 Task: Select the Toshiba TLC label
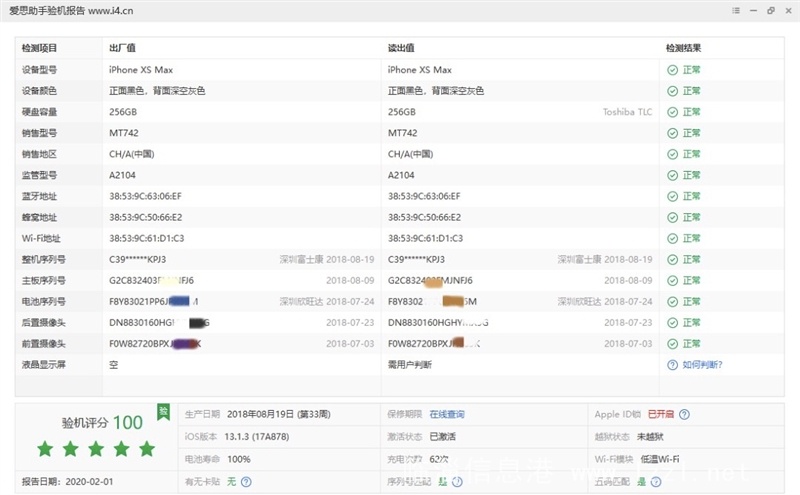628,112
